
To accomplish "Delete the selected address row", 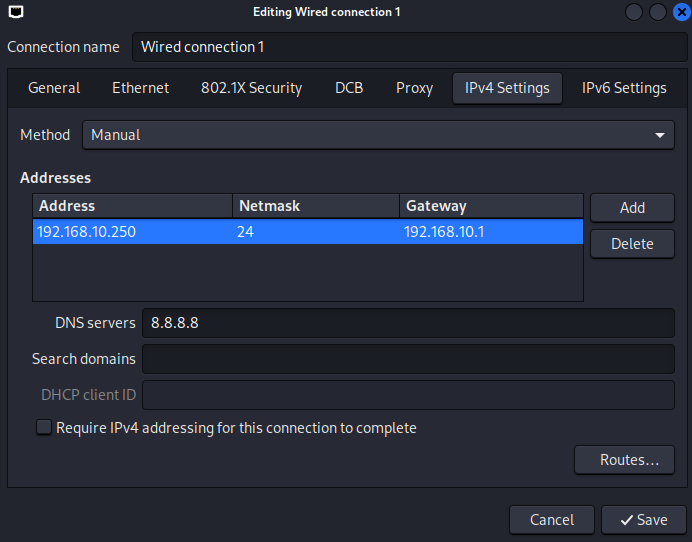I will [632, 244].
